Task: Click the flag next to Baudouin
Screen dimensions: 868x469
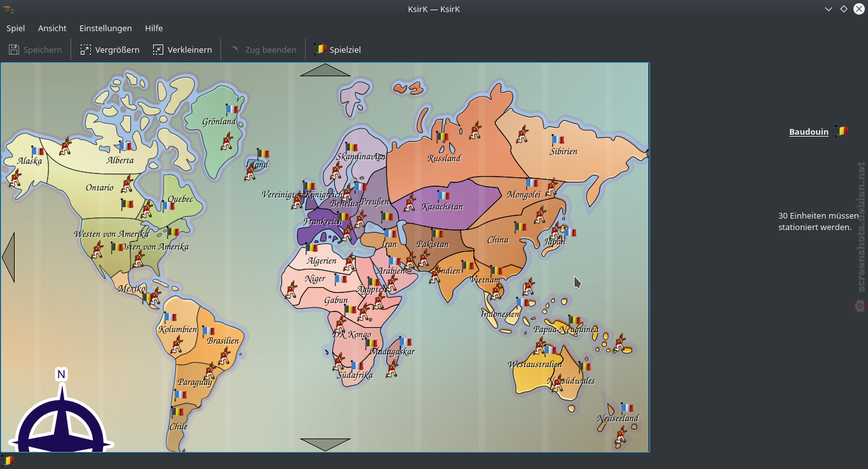Action: point(841,131)
